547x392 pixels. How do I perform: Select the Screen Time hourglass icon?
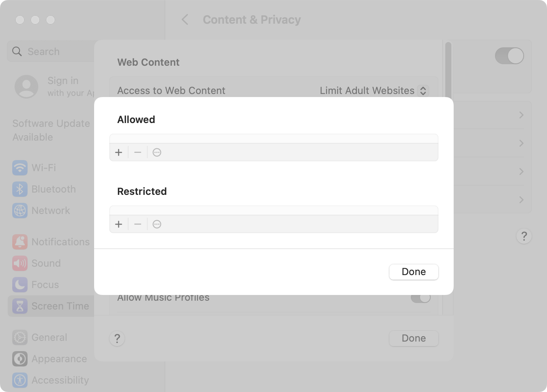click(x=20, y=306)
